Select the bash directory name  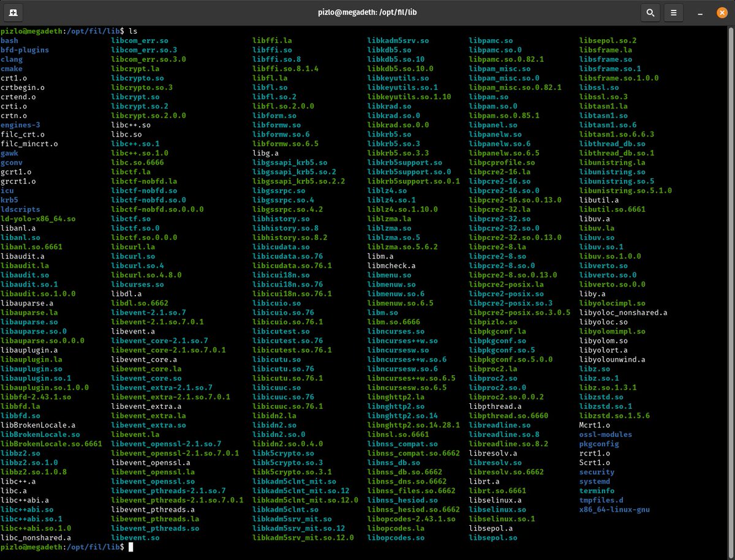(x=10, y=40)
